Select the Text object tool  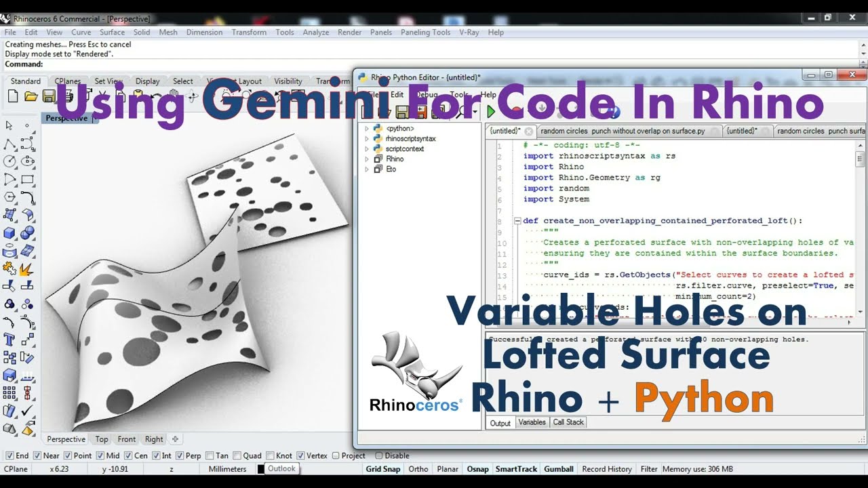click(9, 340)
